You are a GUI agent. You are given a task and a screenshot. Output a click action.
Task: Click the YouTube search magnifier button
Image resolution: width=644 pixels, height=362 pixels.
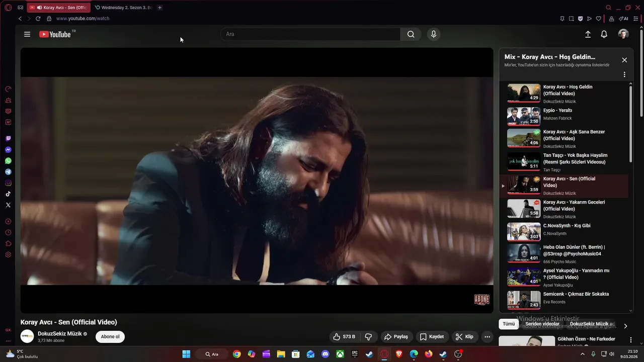[x=411, y=34]
